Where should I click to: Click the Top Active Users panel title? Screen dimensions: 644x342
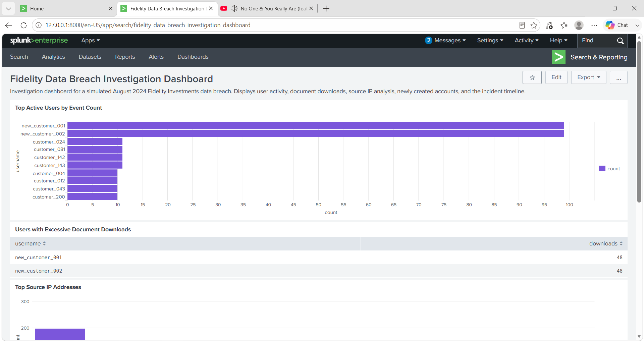pos(58,108)
